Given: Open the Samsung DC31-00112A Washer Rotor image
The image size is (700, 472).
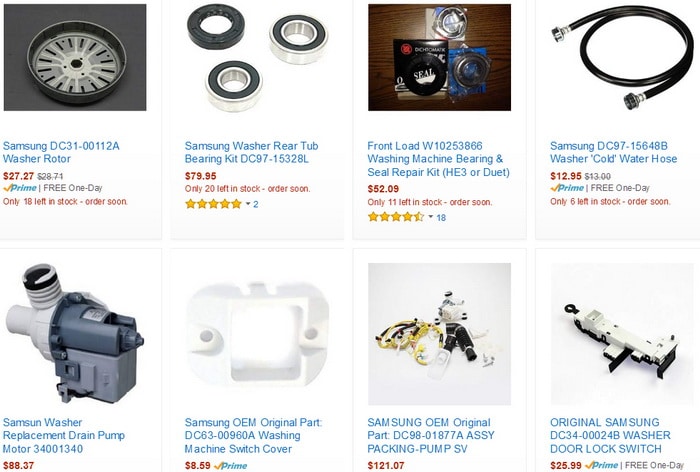Looking at the screenshot, I should (x=75, y=57).
